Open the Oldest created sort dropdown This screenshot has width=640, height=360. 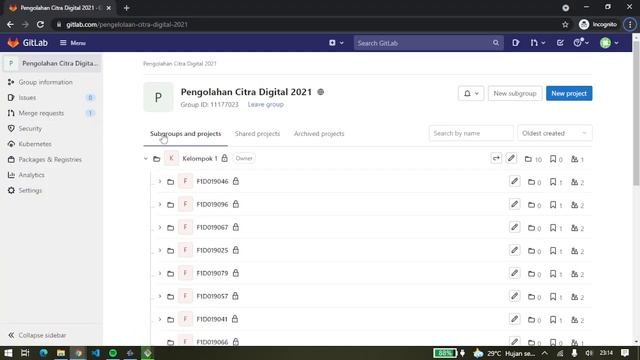pos(554,133)
